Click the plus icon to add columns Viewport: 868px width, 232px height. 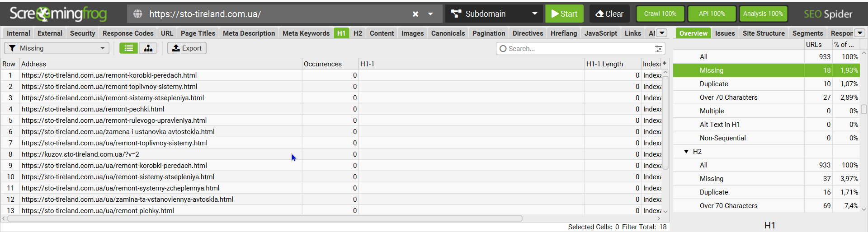pyautogui.click(x=664, y=64)
